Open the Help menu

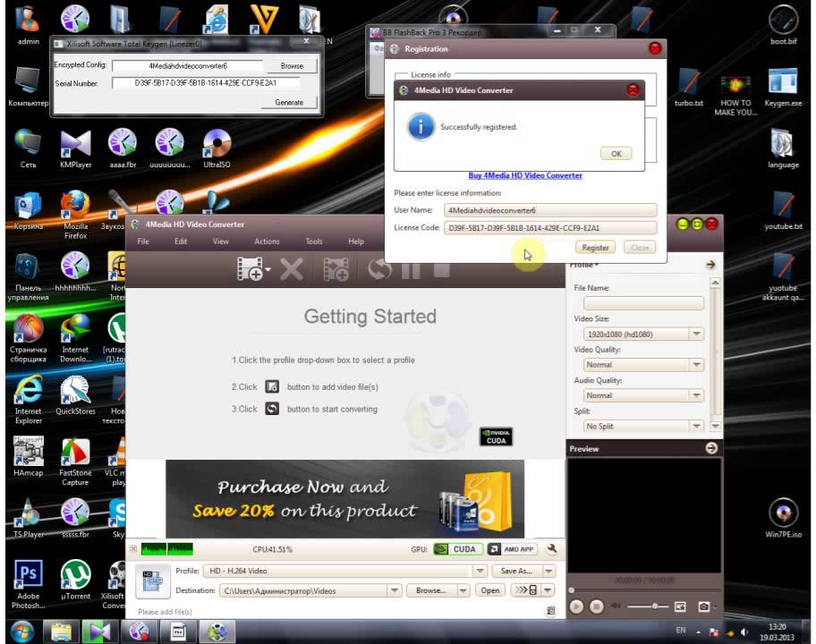coord(356,241)
